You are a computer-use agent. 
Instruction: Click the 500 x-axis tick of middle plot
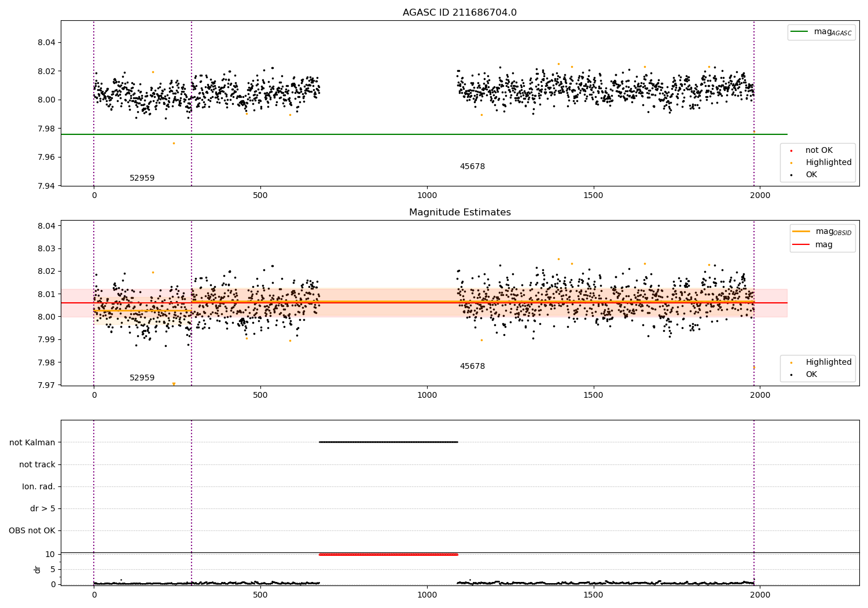260,395
